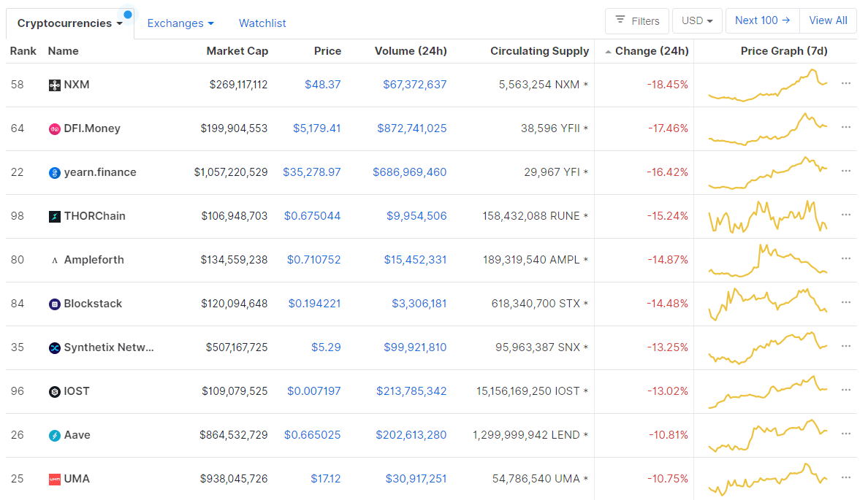868x500 pixels.
Task: Click Synthetix market cap $507,167,725
Action: point(237,347)
